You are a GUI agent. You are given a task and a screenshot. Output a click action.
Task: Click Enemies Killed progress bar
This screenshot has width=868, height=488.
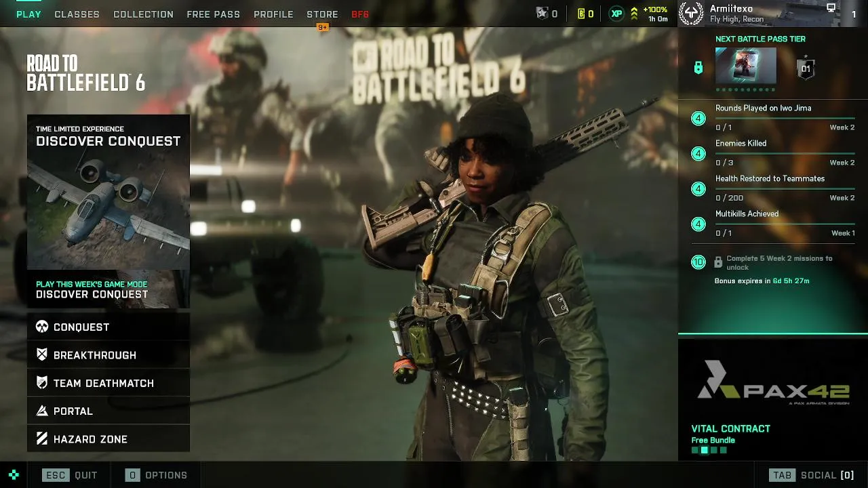pyautogui.click(x=785, y=153)
